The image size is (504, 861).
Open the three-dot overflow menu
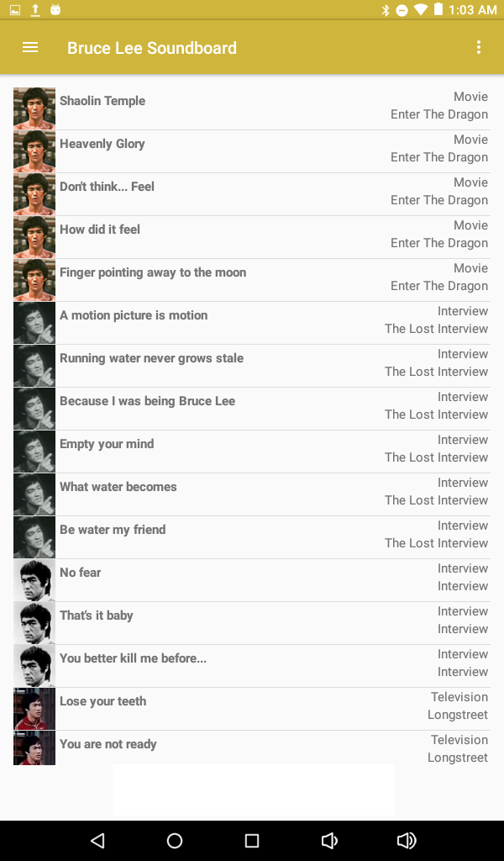click(x=479, y=47)
